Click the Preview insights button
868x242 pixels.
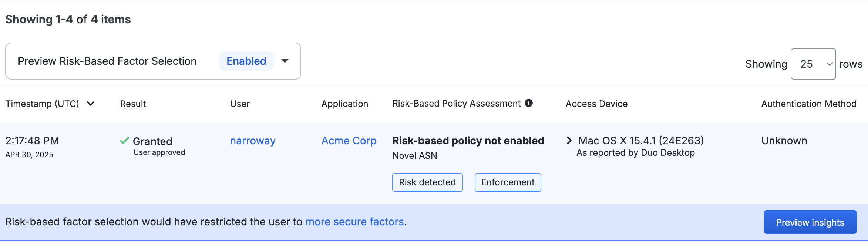[810, 222]
